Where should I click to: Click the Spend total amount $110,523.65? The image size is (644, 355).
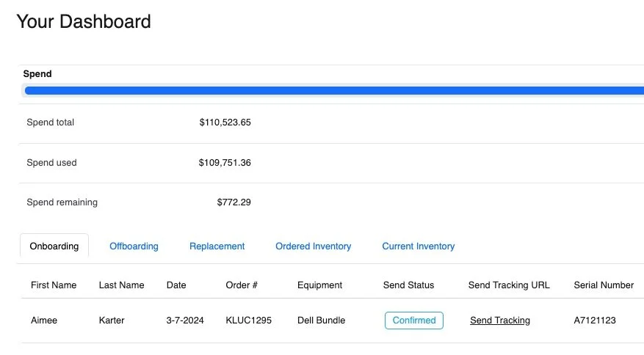(225, 122)
